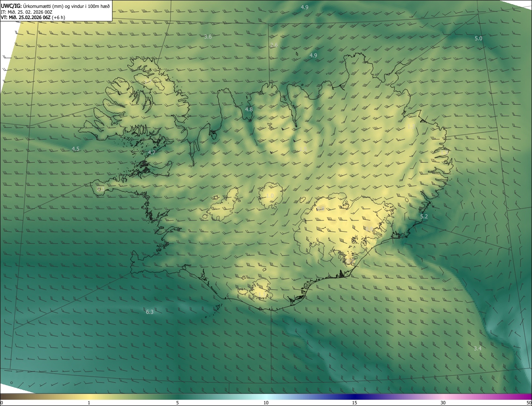This screenshot has height=406, width=532.
Task: Select the 'IT: Mið. 25. 02. 2026 00Z' line
Action: [x=27, y=12]
